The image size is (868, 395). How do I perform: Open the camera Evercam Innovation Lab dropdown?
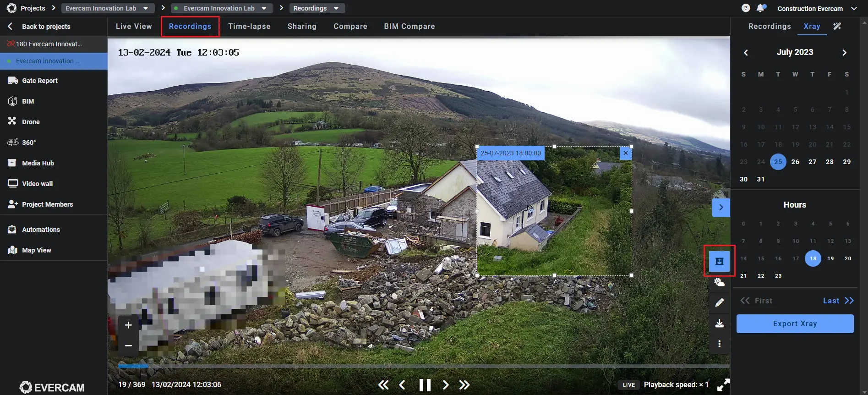(x=222, y=8)
